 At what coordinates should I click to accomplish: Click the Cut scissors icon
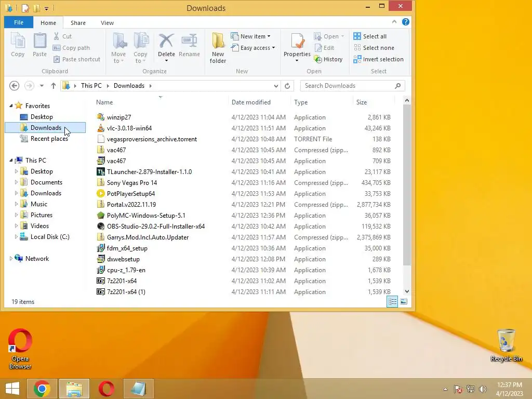click(56, 36)
